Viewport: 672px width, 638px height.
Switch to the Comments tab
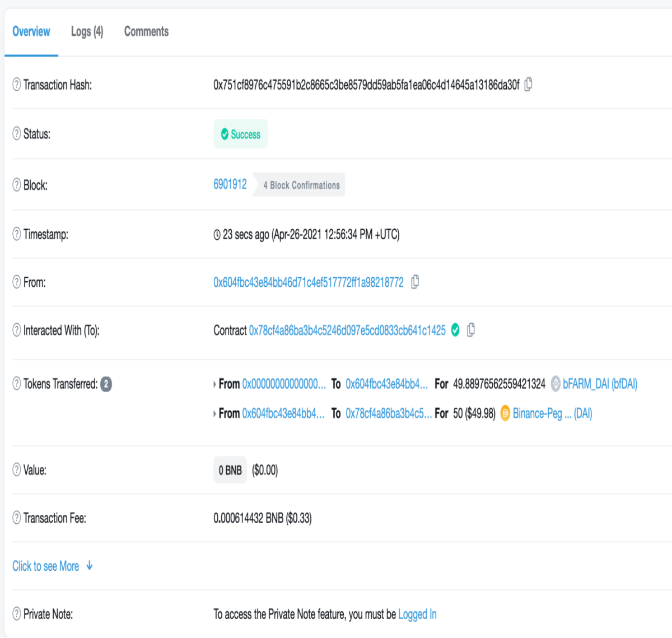coord(146,31)
